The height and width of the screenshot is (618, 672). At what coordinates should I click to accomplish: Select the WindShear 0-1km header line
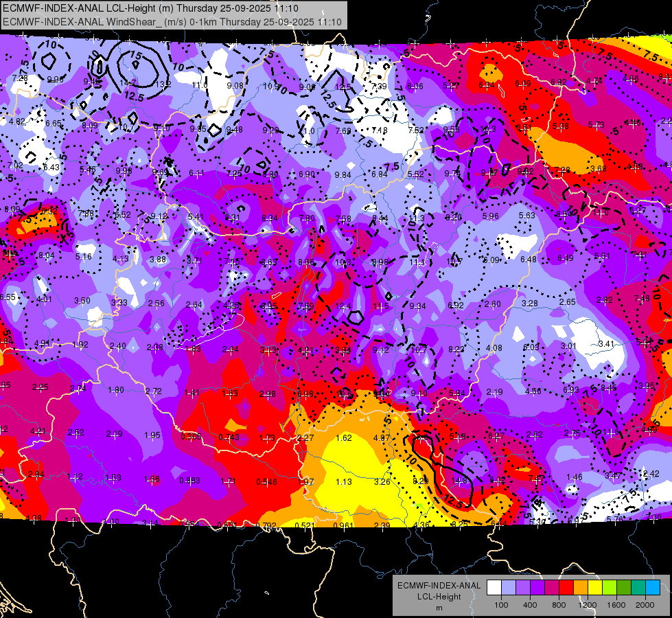click(172, 22)
